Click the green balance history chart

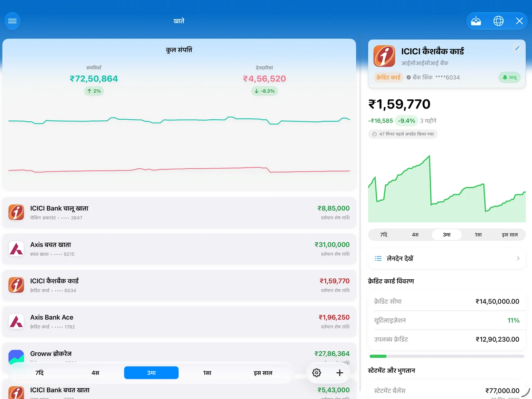[x=447, y=189]
